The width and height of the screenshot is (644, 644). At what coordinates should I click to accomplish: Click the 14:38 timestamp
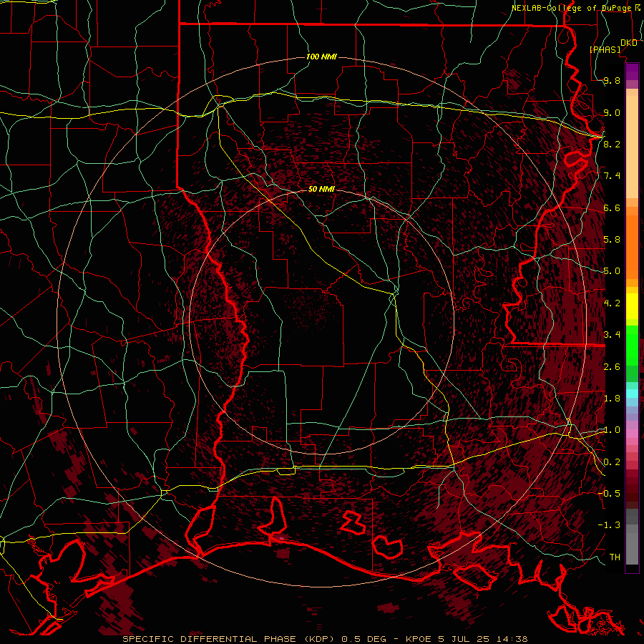[x=513, y=639]
